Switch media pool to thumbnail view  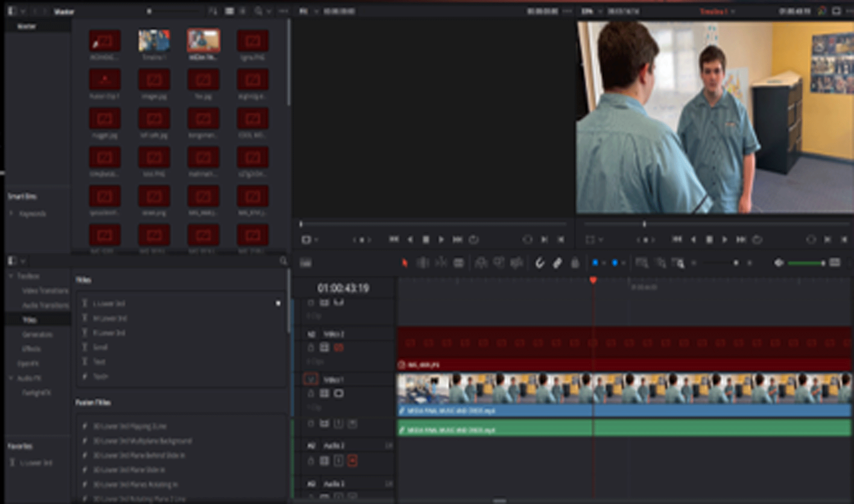(229, 11)
